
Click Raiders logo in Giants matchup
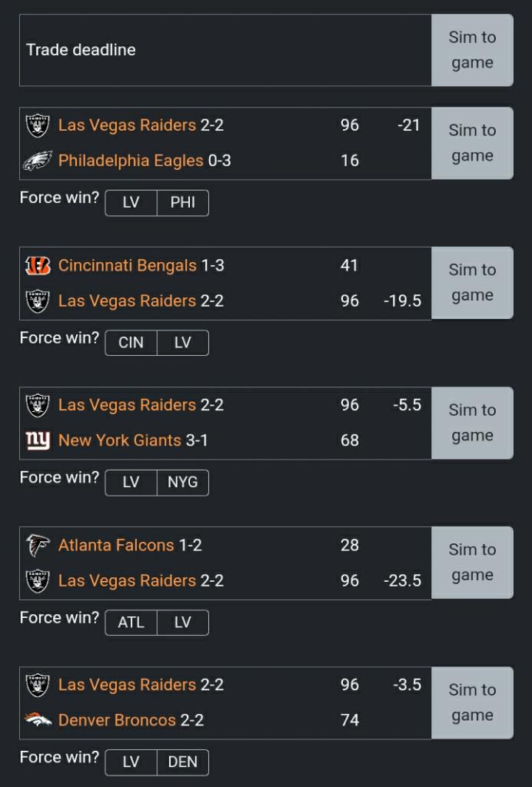[x=38, y=405]
